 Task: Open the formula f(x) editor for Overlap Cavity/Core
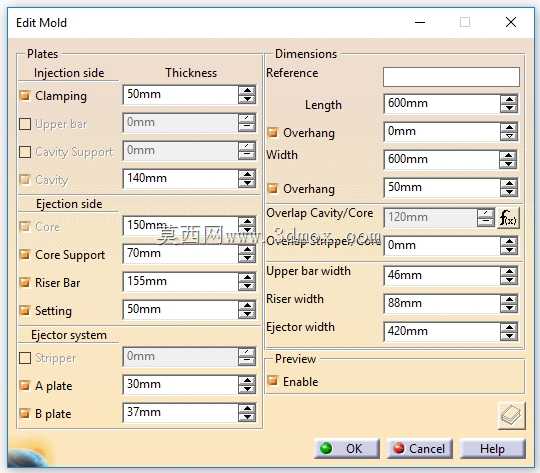point(508,218)
